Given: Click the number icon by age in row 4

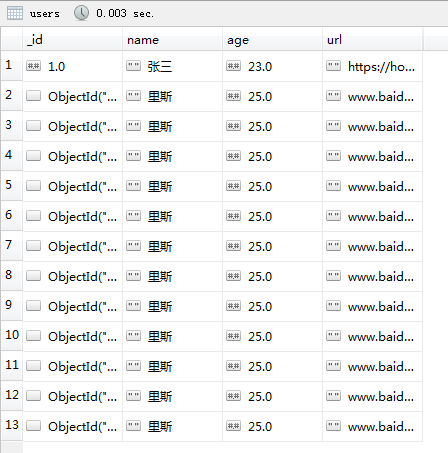Looking at the screenshot, I should tap(233, 156).
